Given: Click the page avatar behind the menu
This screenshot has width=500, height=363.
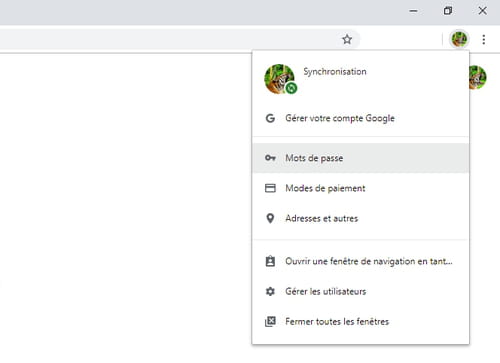Looking at the screenshot, I should coord(478,77).
